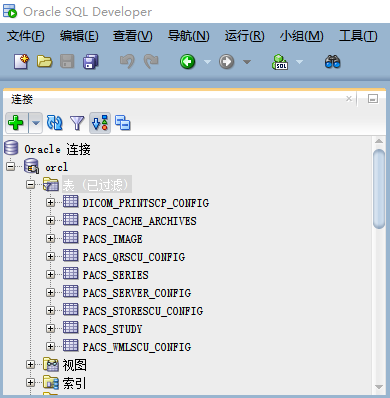
Task: Open SQL Worksheet icon
Action: tap(280, 62)
